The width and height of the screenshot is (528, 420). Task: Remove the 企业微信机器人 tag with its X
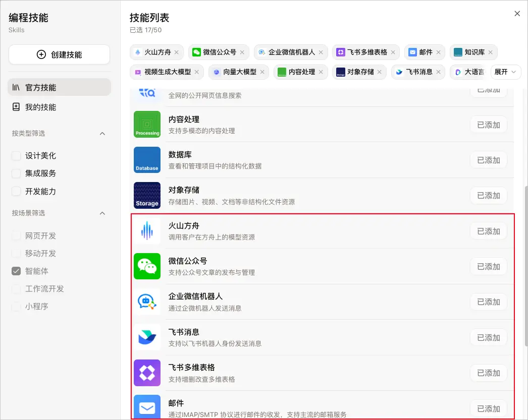tap(321, 52)
